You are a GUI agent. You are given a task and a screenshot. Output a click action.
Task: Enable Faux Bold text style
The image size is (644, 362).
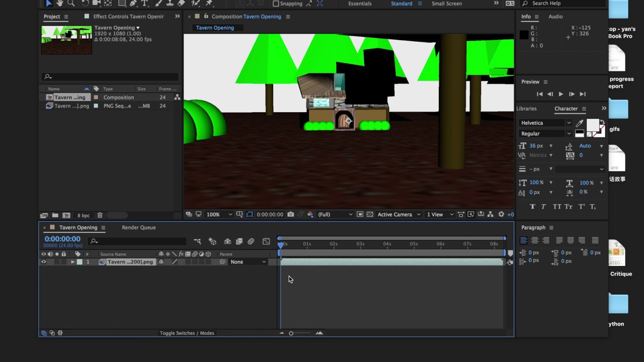click(532, 207)
